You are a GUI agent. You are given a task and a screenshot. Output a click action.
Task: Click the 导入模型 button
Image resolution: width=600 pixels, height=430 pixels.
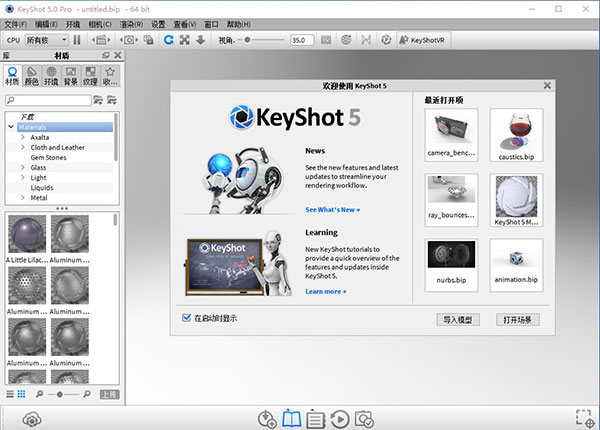pyautogui.click(x=459, y=320)
